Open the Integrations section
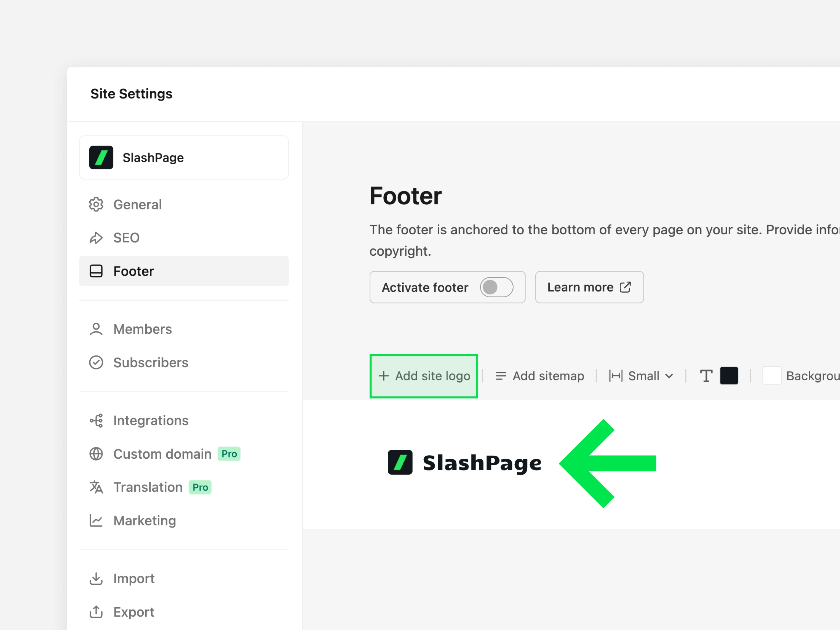Screen dimensions: 840x630 pos(184,420)
